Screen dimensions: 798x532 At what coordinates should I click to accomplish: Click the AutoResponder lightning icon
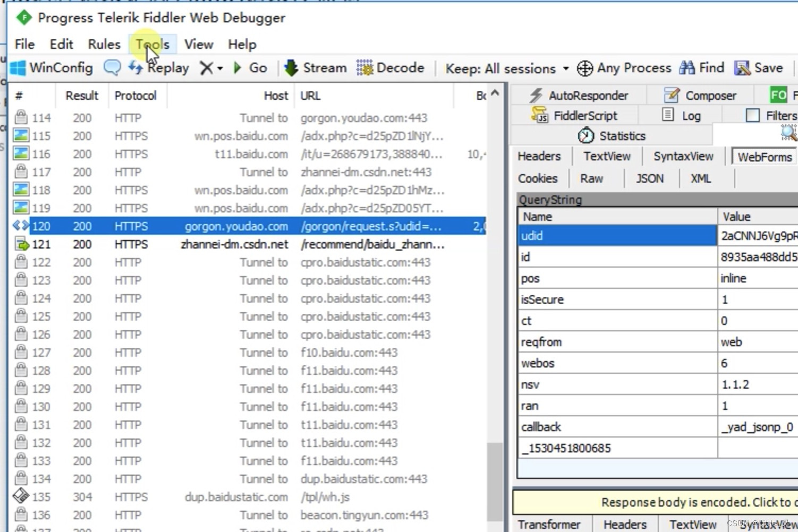pyautogui.click(x=536, y=96)
